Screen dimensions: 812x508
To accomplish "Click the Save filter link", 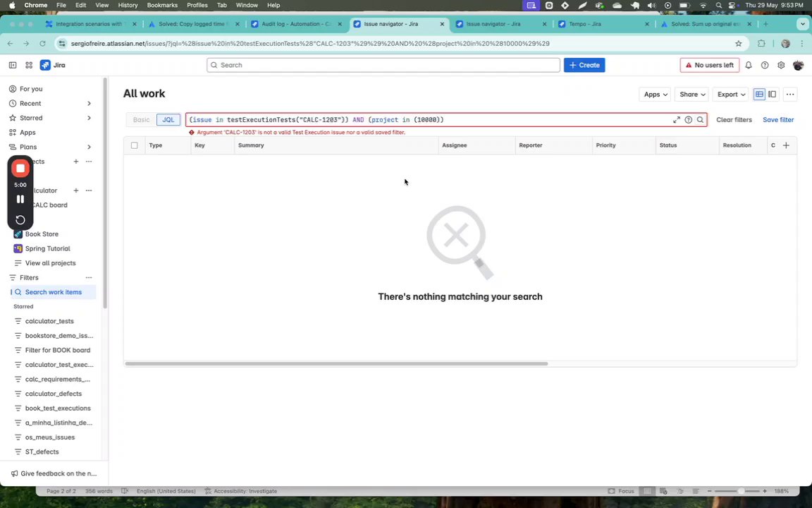I will [778, 120].
